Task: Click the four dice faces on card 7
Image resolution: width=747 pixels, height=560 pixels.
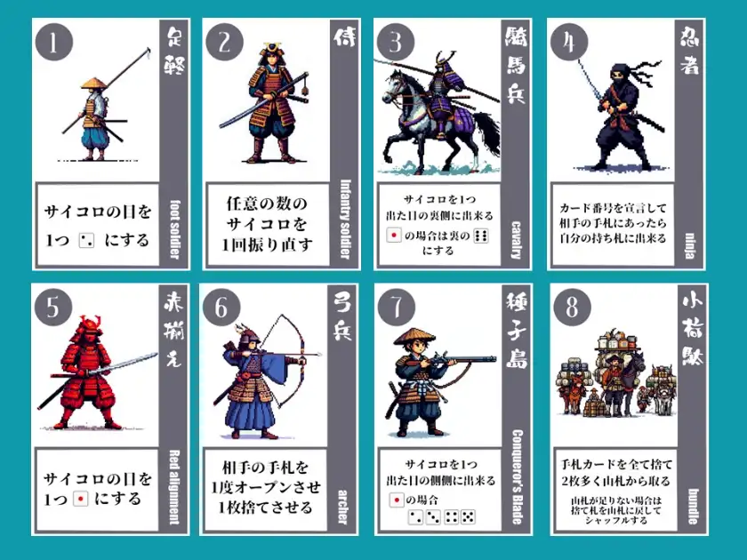Action: (x=442, y=517)
